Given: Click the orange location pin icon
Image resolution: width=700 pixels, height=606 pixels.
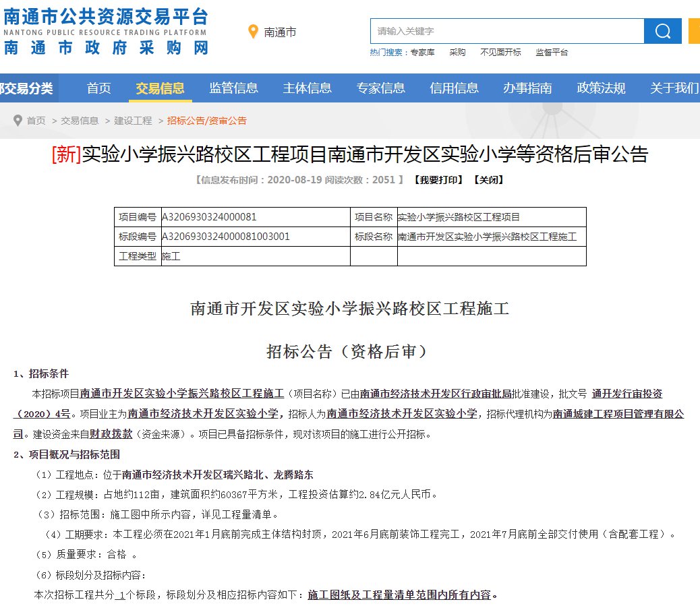Looking at the screenshot, I should 253,32.
